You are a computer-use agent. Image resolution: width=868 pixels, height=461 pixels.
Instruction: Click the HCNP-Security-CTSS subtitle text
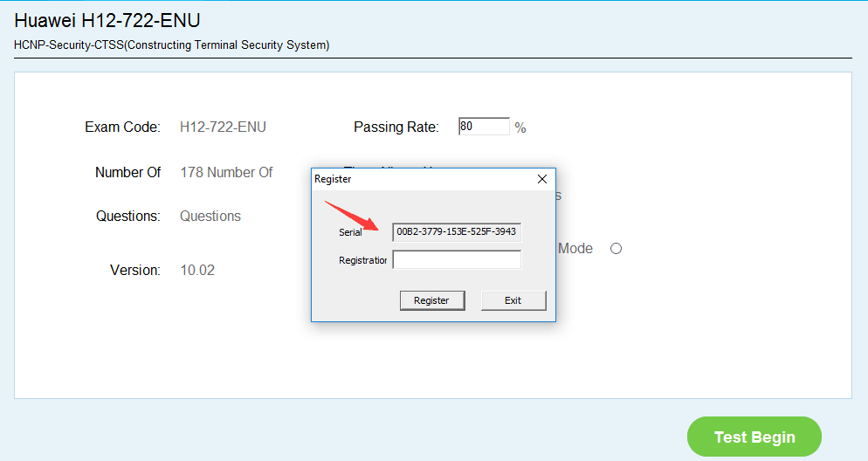(172, 45)
